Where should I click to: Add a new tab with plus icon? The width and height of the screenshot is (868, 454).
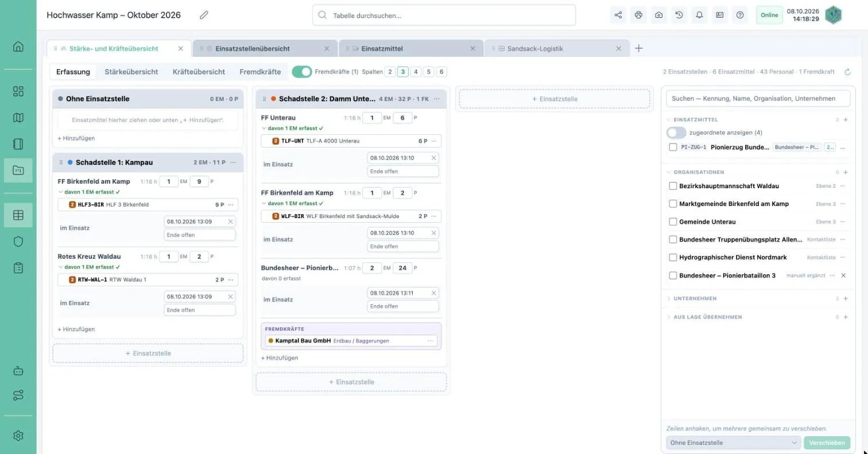point(639,48)
